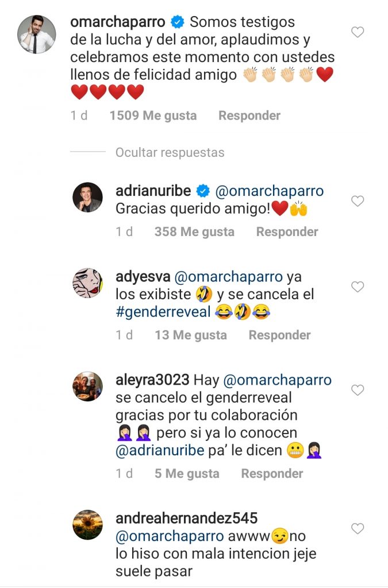Tap the heart on andreahernandez545's reply
The height and width of the screenshot is (588, 388).
pos(358,528)
